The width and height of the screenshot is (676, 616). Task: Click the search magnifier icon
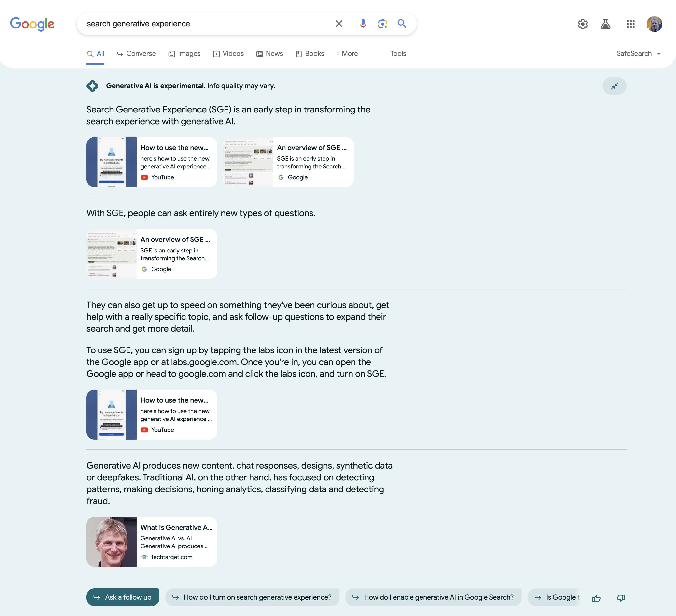click(x=402, y=24)
